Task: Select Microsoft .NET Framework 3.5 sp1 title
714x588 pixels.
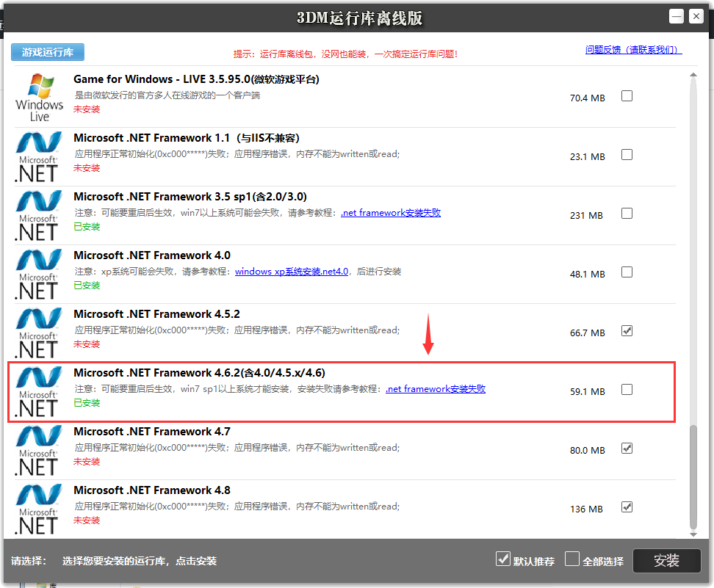Action: click(190, 197)
